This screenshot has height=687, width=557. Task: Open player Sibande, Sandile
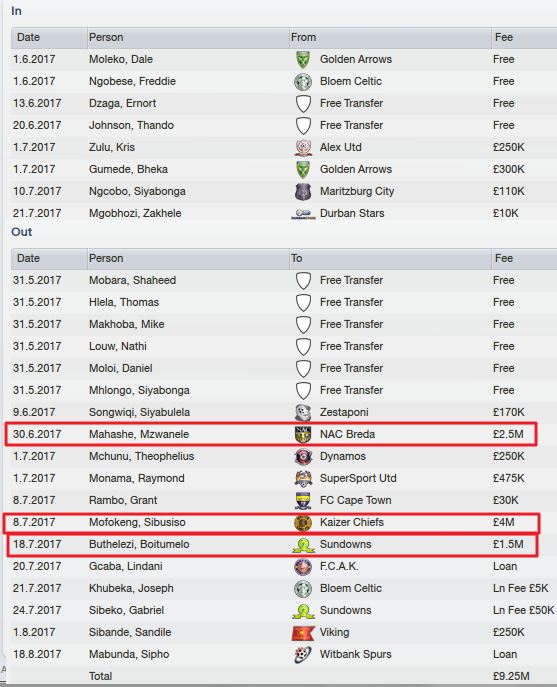130,632
